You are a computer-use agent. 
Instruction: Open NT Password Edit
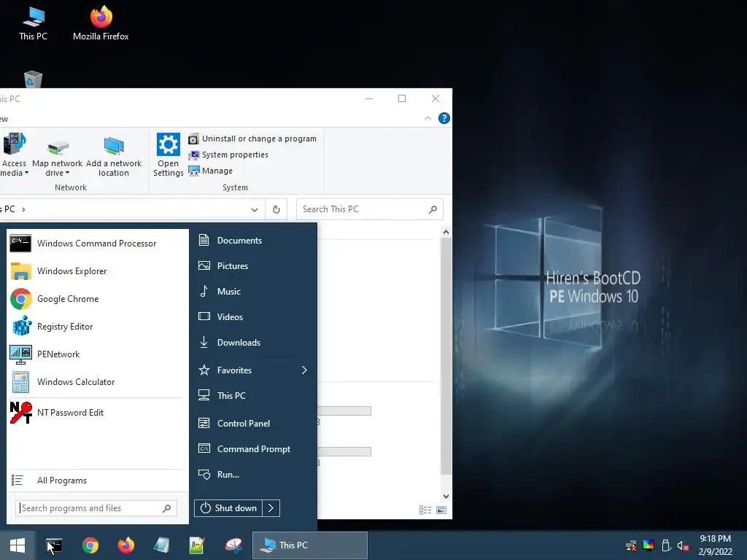[96, 413]
